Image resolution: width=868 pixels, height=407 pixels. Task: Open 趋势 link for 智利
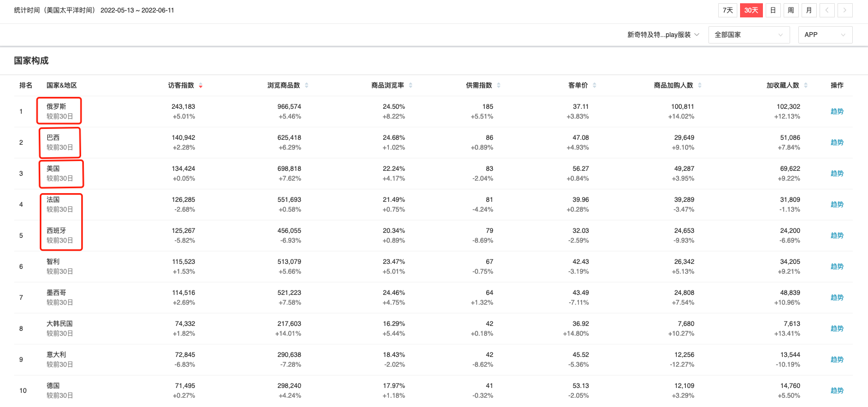(x=837, y=267)
